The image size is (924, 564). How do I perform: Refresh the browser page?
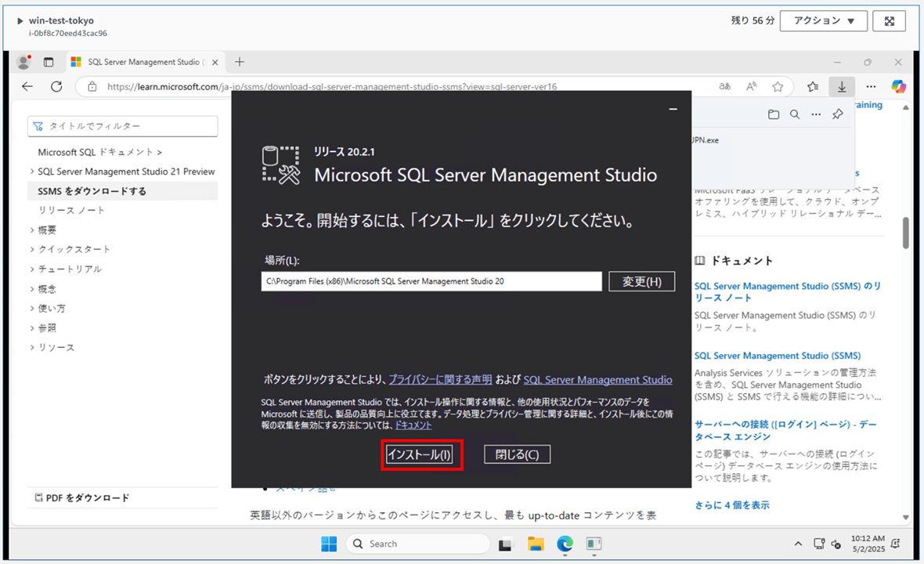coord(56,87)
